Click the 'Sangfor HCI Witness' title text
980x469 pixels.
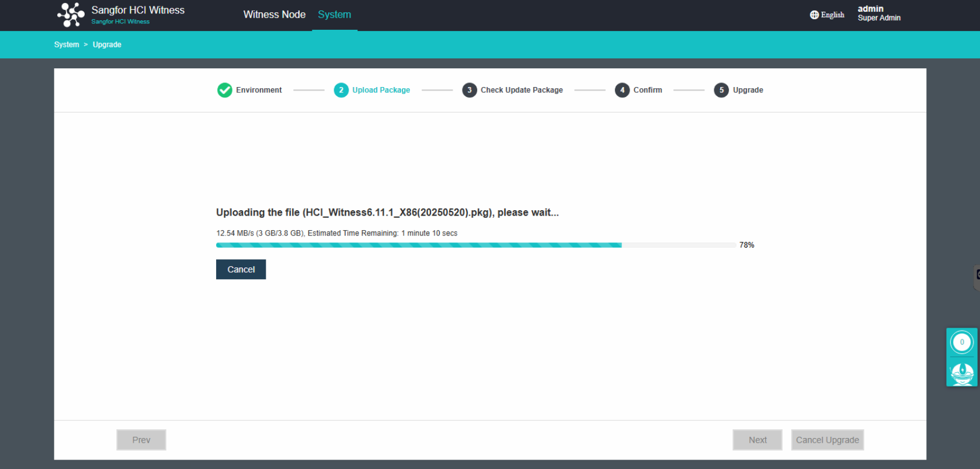click(138, 11)
